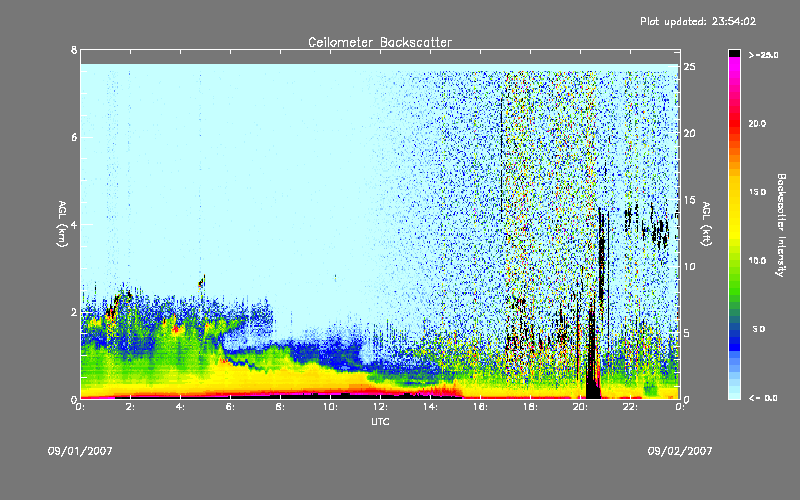
Task: Click the "10:" hour label on the time axis
Action: (x=330, y=407)
